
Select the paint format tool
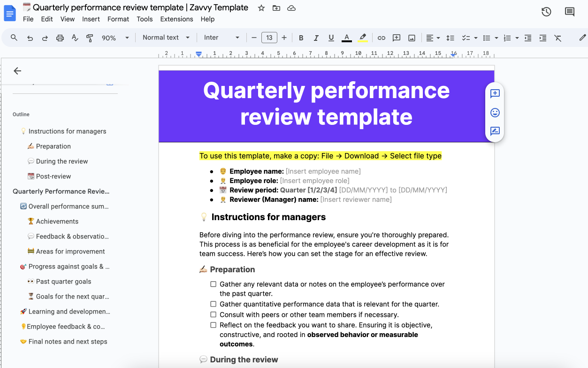89,37
